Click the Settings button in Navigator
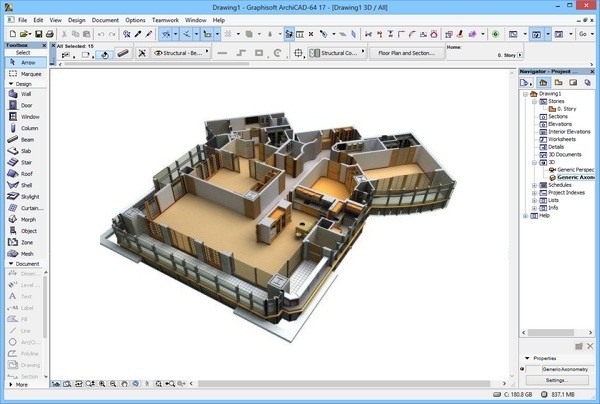This screenshot has width=600, height=404. (557, 380)
